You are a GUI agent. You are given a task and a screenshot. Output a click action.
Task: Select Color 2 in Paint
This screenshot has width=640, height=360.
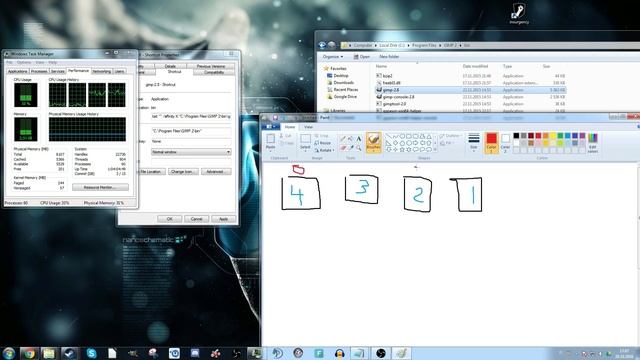click(x=505, y=142)
